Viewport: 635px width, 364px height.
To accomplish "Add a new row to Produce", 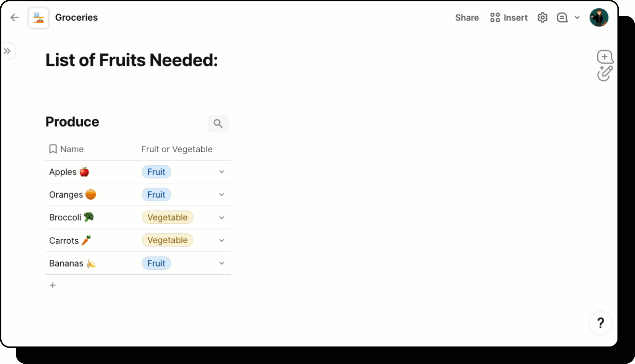I will [53, 285].
